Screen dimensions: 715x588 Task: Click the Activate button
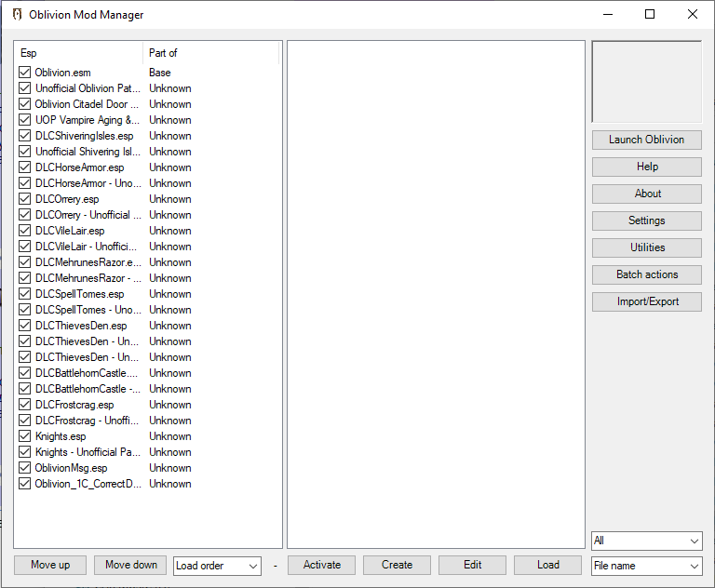click(321, 565)
